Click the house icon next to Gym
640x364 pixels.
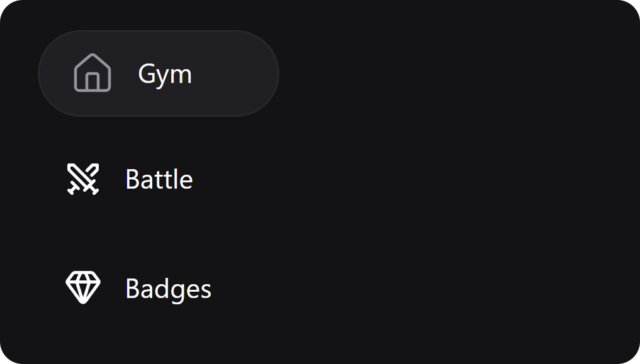[93, 73]
